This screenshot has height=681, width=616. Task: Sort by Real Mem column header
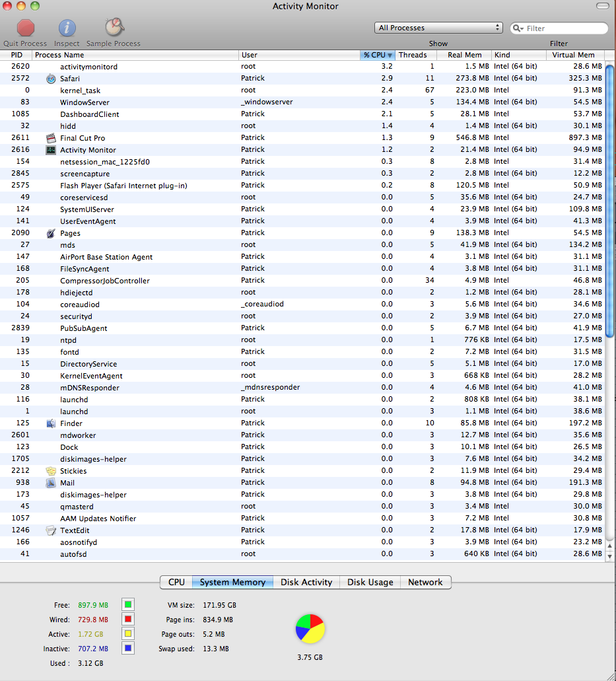[463, 55]
